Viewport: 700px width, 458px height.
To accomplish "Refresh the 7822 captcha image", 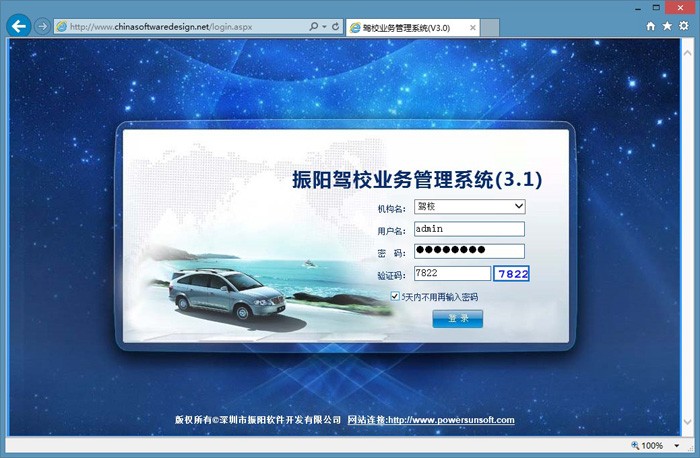I will click(511, 274).
